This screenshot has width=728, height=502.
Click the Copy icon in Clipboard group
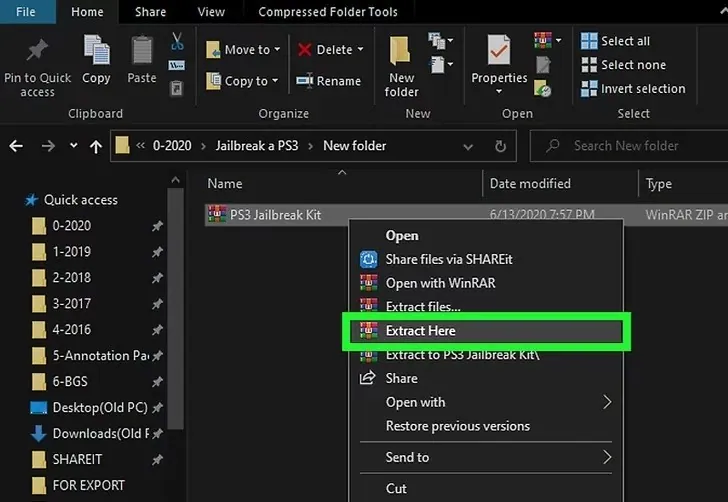97,49
